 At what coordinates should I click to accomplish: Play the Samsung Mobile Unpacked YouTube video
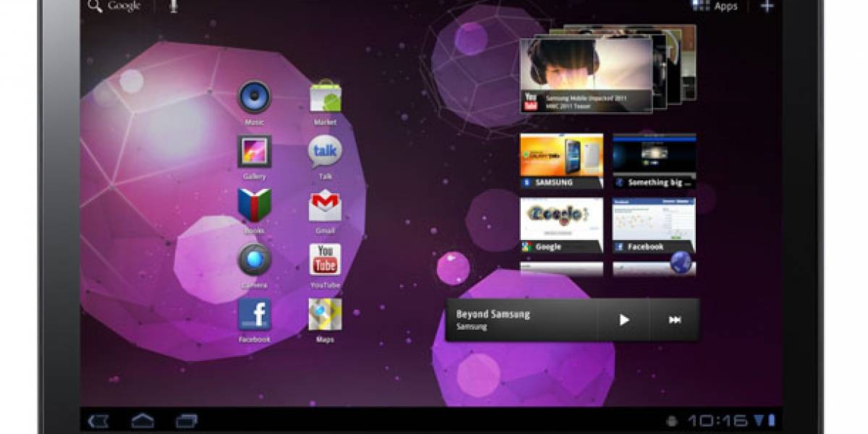(587, 75)
